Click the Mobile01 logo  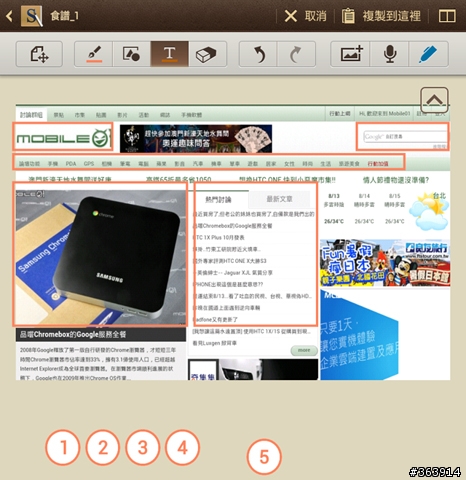coord(63,138)
